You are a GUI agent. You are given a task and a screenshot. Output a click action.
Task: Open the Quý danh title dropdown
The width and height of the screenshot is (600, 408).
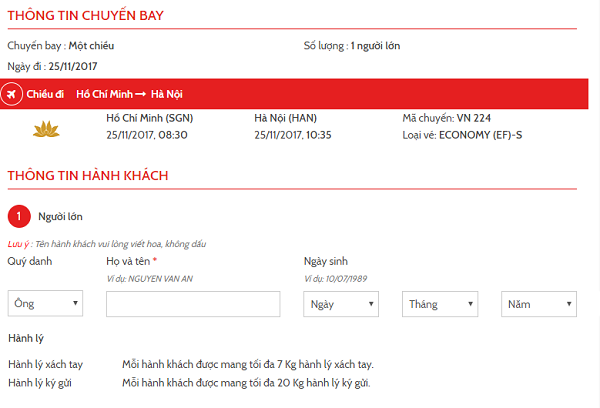(45, 304)
